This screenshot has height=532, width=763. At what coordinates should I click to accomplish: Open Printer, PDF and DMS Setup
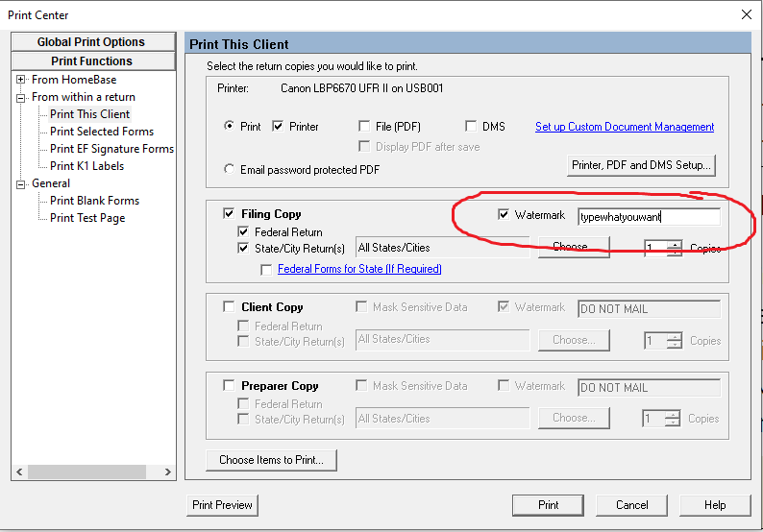pyautogui.click(x=641, y=165)
